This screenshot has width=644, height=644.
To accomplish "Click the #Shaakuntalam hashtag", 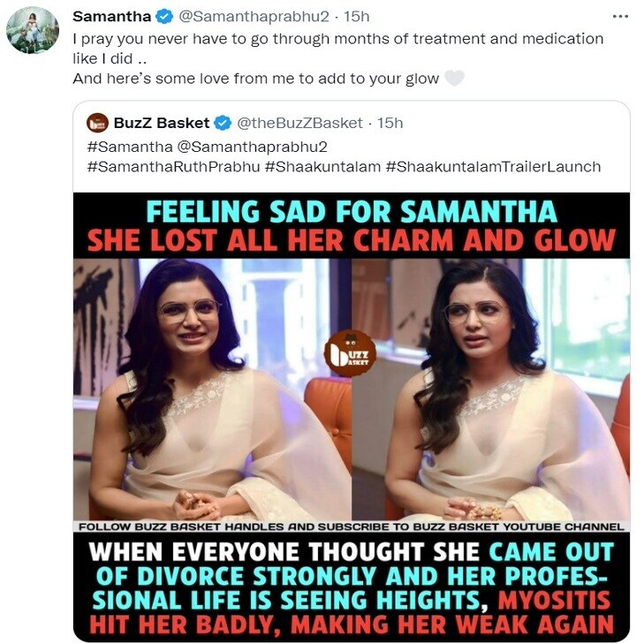I will click(x=322, y=167).
